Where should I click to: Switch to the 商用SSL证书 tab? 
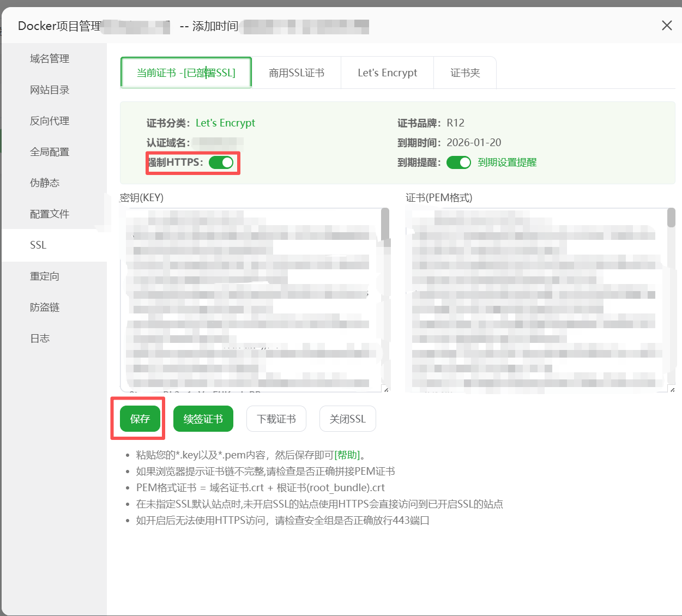pyautogui.click(x=297, y=73)
